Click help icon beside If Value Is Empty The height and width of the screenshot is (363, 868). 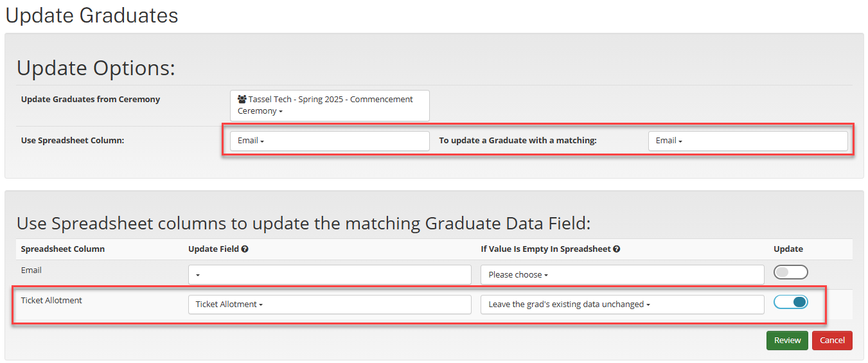(617, 249)
